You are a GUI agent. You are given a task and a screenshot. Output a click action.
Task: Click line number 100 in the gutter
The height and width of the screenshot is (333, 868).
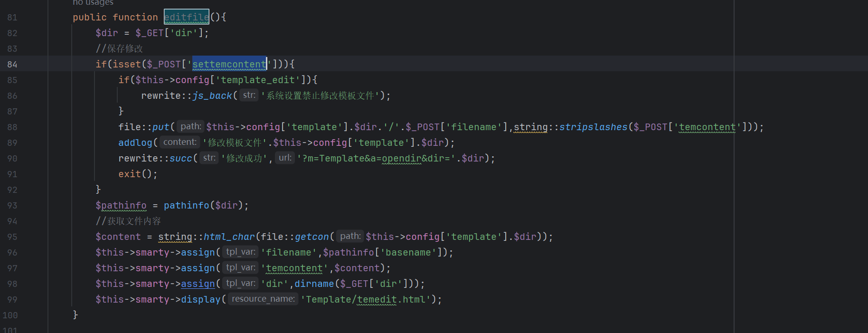click(x=10, y=315)
